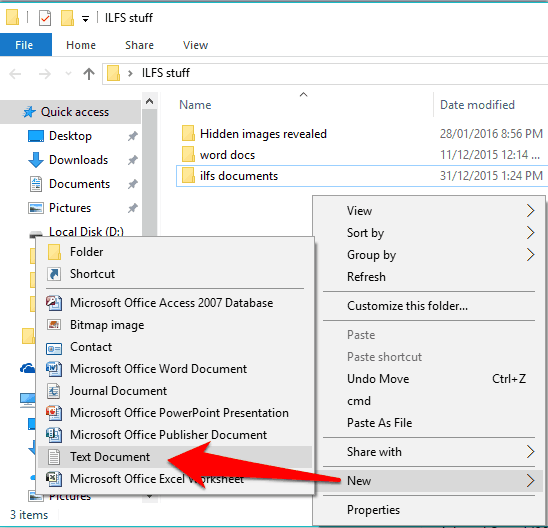Click the pin icon next to Downloads
The image size is (548, 528).
[x=132, y=160]
